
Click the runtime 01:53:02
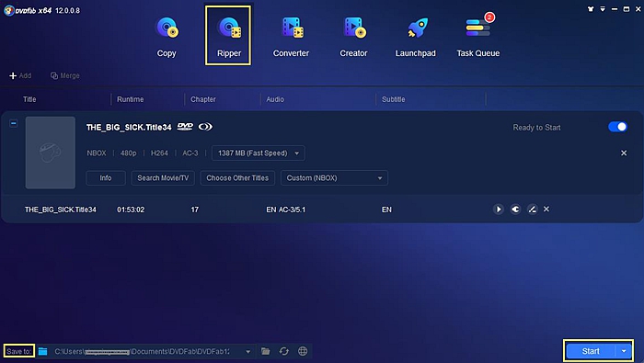point(131,210)
